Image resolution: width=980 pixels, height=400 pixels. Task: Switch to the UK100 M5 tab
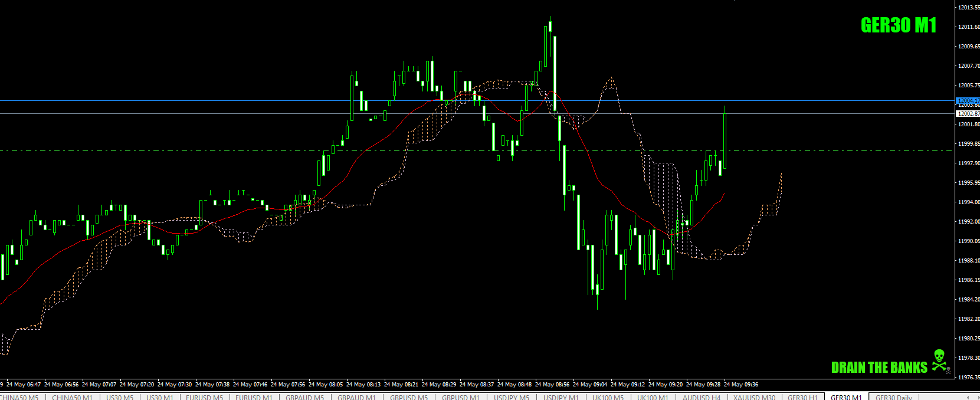point(608,397)
